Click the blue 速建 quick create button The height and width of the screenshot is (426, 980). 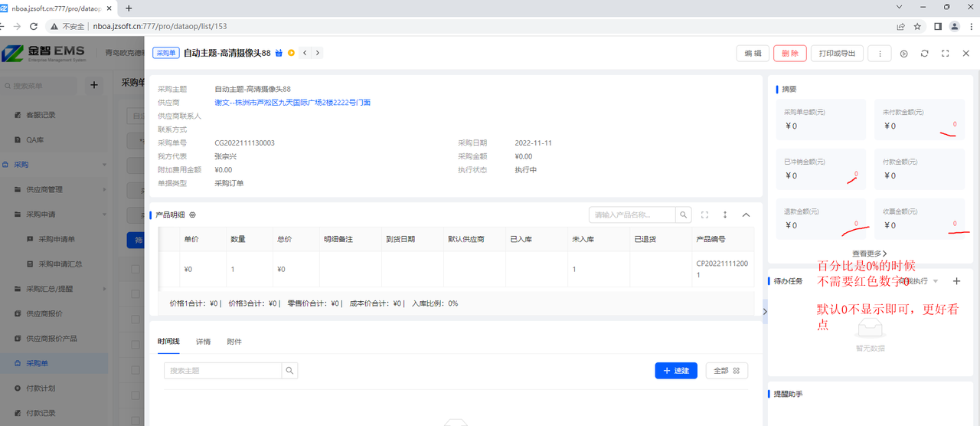point(676,371)
